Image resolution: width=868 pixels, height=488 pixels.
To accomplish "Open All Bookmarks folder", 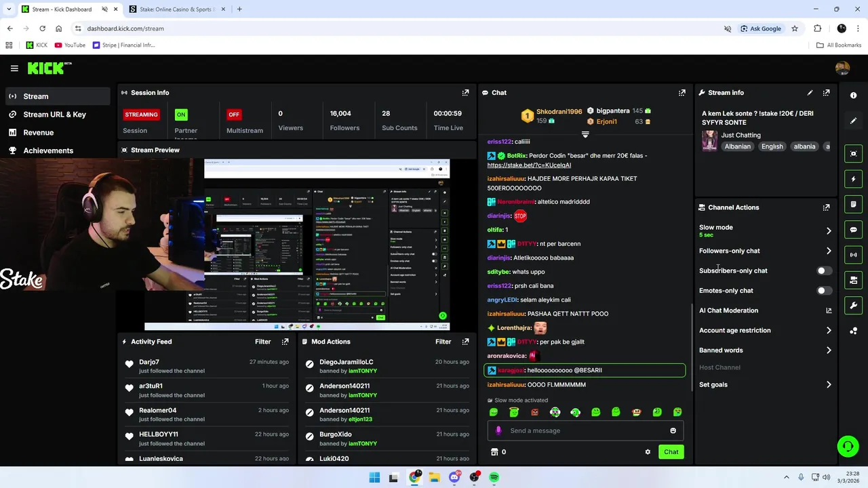I will click(839, 45).
